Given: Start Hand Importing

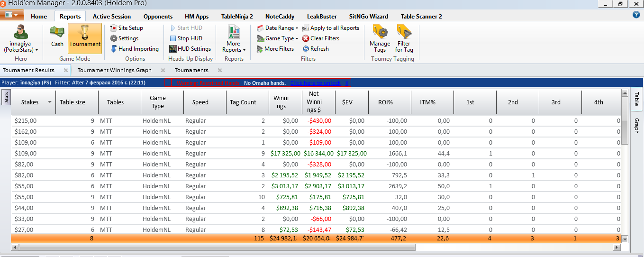Looking at the screenshot, I should [135, 49].
